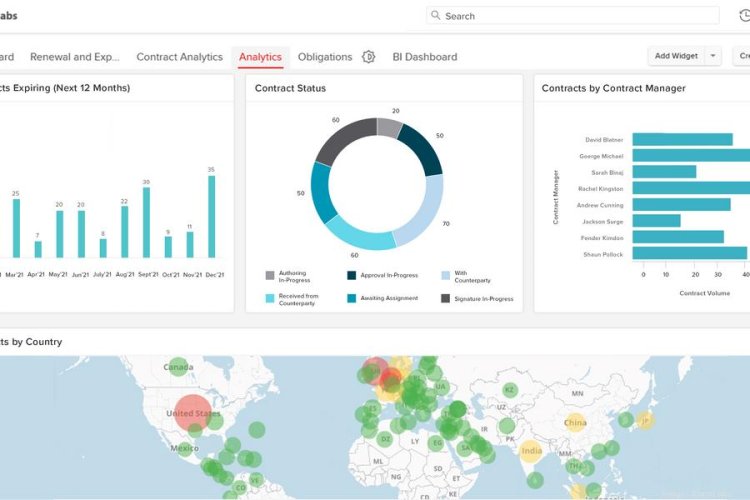Click the green Canada bubble on map
750x500 pixels.
click(178, 367)
